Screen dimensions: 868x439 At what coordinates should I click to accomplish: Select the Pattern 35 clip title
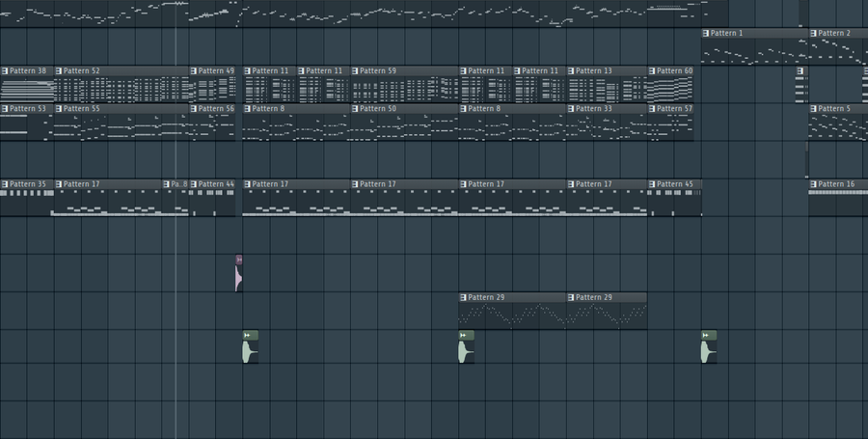pos(28,183)
